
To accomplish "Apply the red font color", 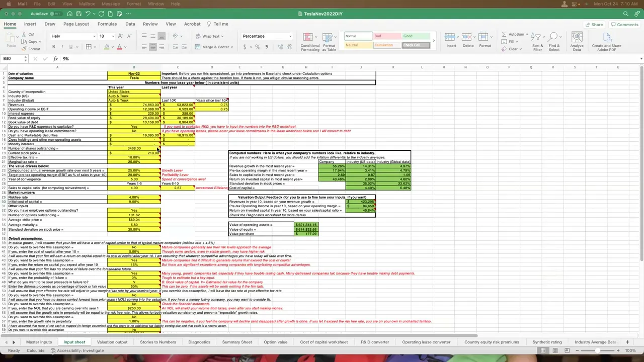I will tap(119, 47).
